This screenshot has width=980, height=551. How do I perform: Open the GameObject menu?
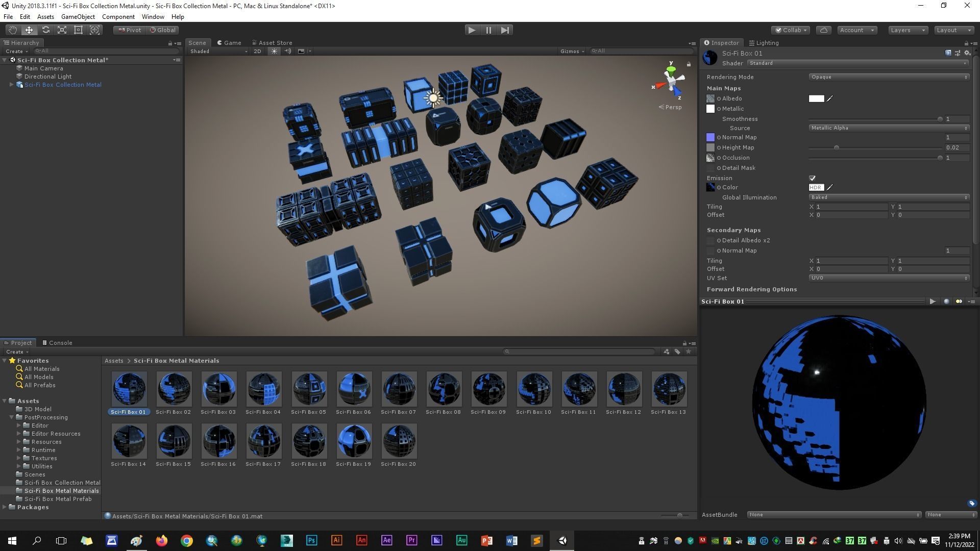click(x=78, y=17)
